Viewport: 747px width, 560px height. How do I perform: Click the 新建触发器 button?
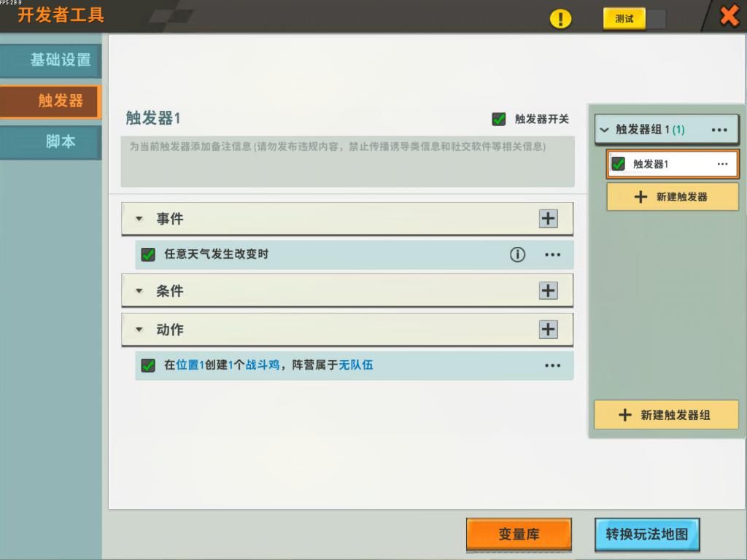point(670,197)
